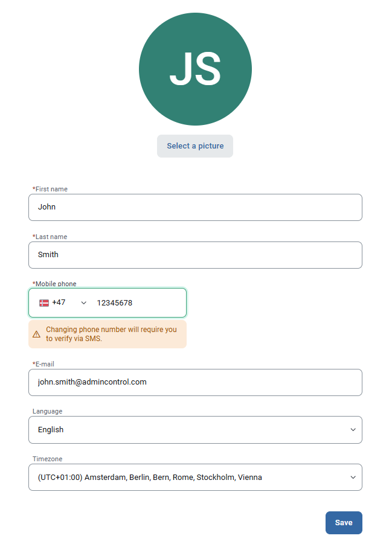Click the Select a picture button
The image size is (392, 553).
coord(194,145)
